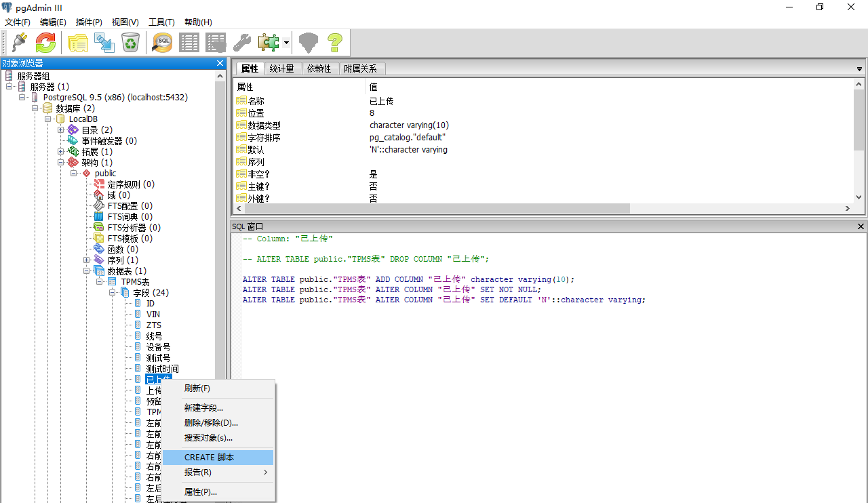Select the PostgreSQL 9.5 server node

coord(115,98)
